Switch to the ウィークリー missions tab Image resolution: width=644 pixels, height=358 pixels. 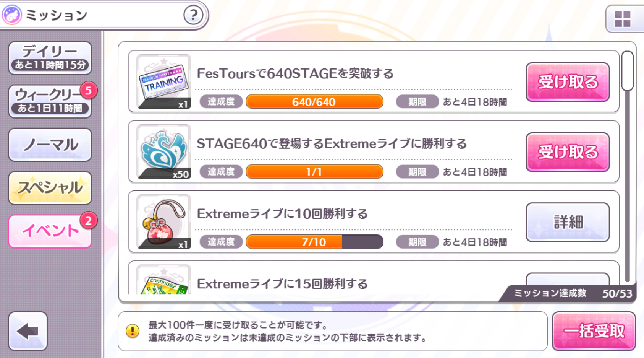click(x=50, y=101)
